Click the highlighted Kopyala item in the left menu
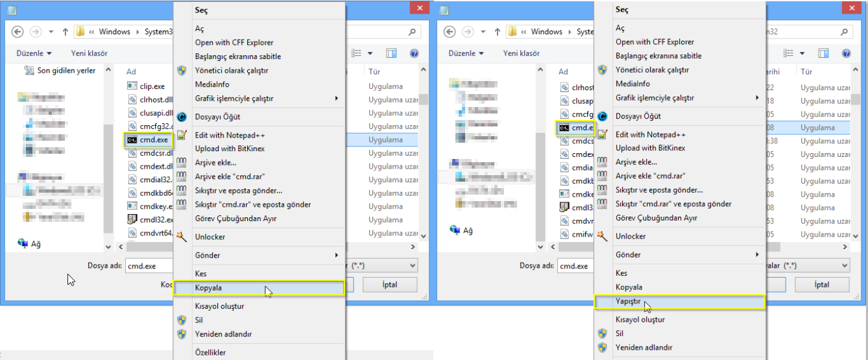The width and height of the screenshot is (868, 360). (x=258, y=287)
